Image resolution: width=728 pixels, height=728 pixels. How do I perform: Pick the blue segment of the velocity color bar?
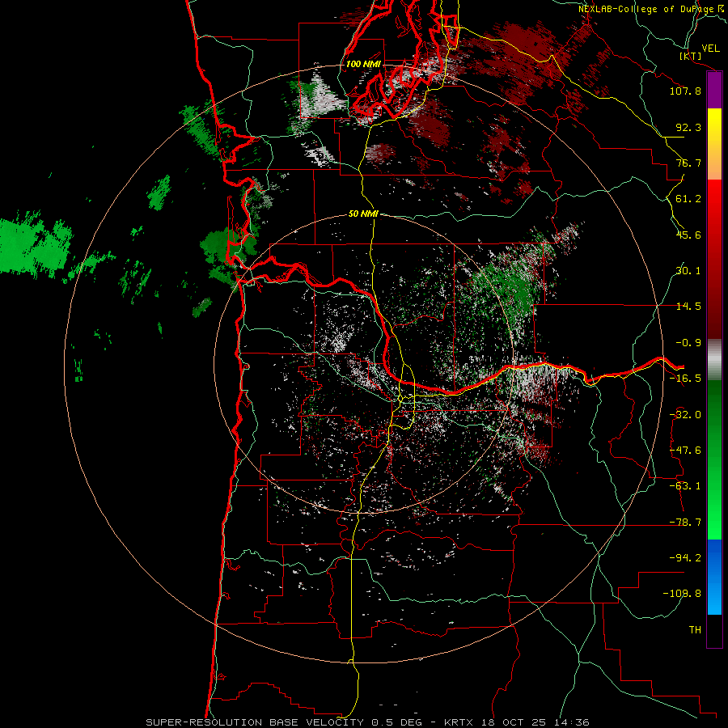(714, 577)
